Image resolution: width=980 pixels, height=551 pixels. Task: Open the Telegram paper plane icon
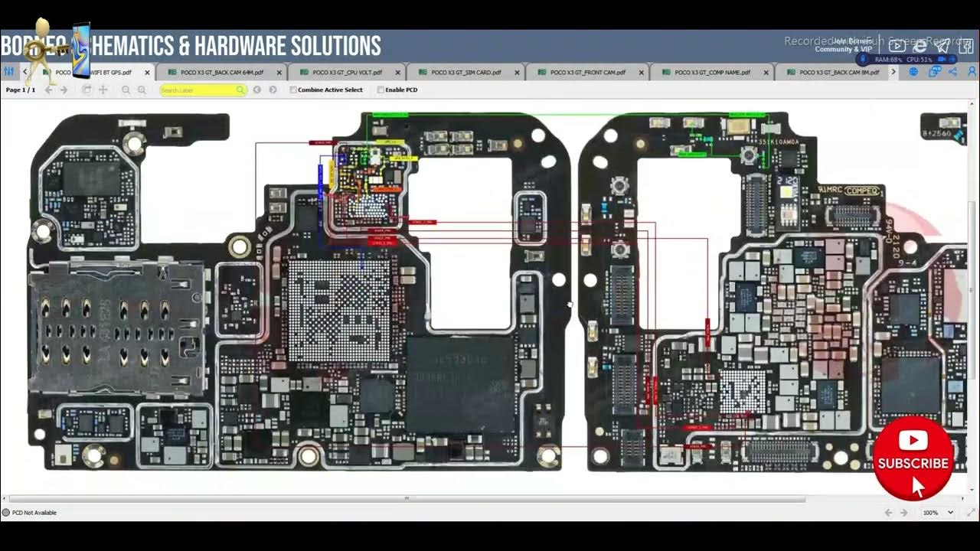942,45
